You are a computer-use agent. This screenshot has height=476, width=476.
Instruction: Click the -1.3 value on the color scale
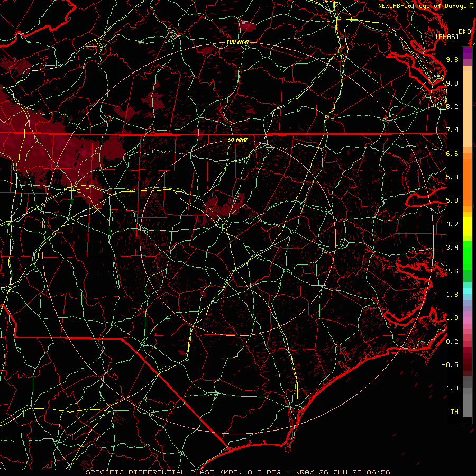pos(450,388)
